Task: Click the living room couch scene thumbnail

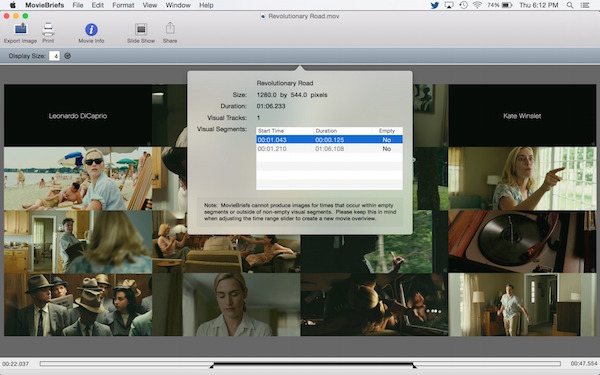Action: click(226, 253)
